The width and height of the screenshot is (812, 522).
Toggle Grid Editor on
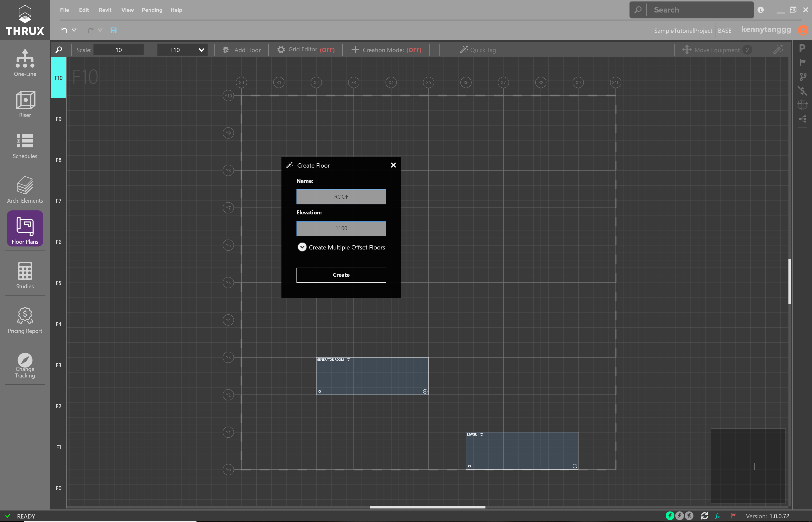(306, 50)
